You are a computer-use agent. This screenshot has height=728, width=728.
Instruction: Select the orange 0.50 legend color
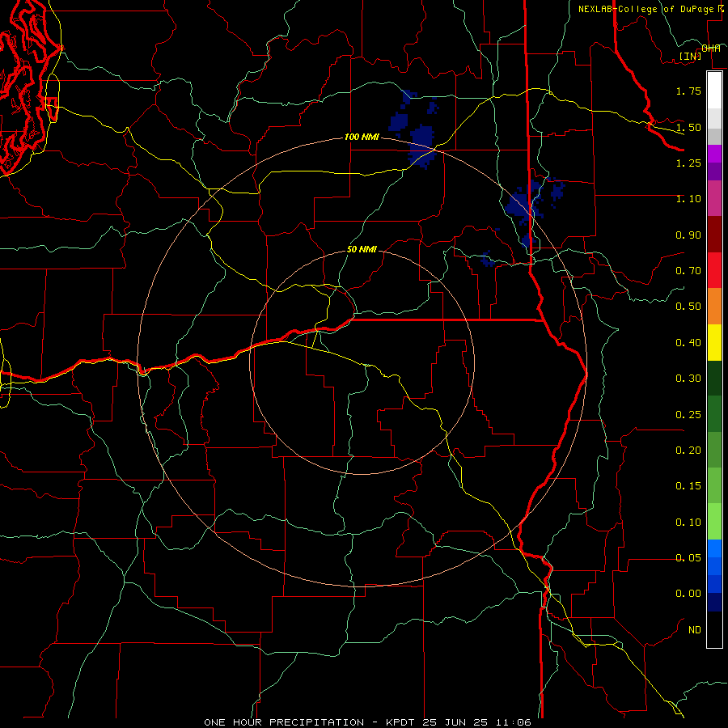714,307
